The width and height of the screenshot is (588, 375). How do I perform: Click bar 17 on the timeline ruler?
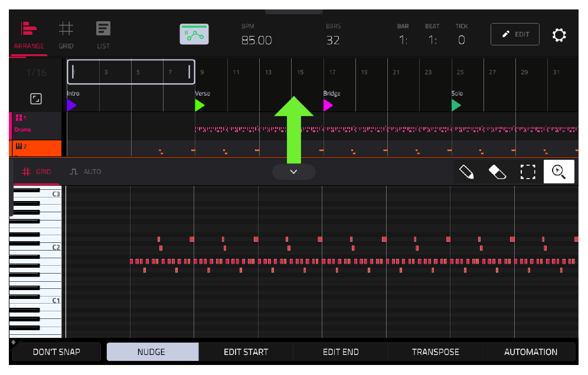click(332, 72)
